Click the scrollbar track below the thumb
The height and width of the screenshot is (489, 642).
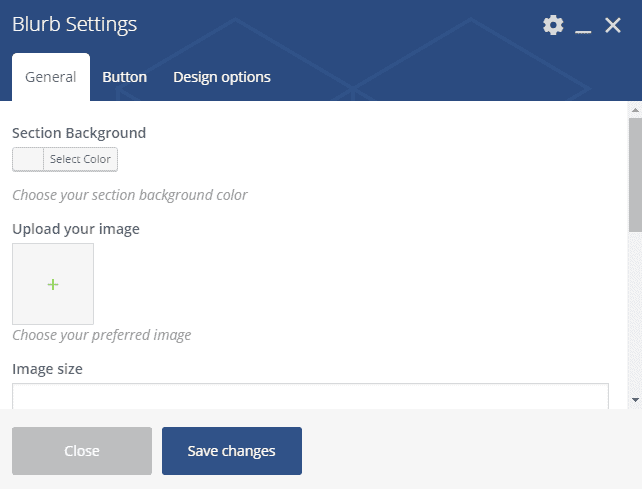pyautogui.click(x=635, y=320)
